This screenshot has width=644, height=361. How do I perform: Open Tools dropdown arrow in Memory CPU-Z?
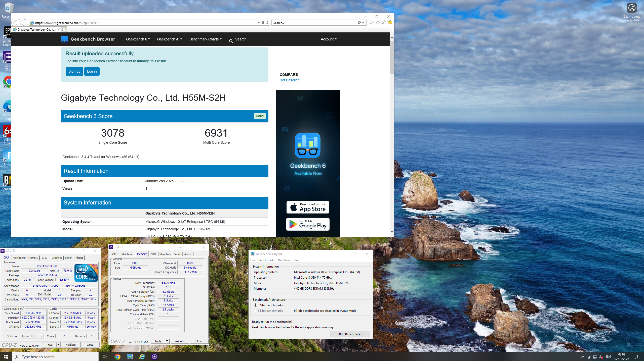[167, 341]
